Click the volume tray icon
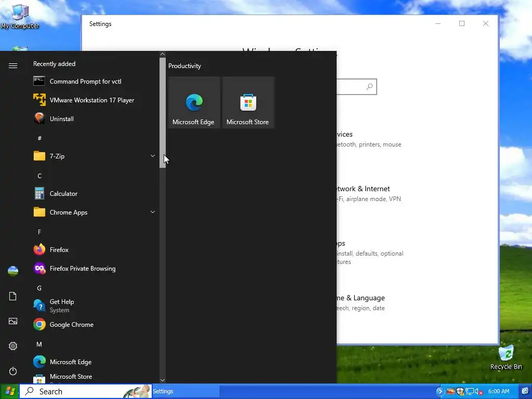The image size is (532, 399). coord(478,392)
